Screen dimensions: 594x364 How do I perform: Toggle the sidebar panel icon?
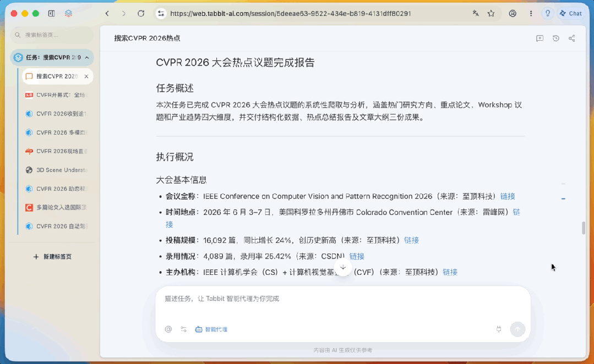click(52, 14)
